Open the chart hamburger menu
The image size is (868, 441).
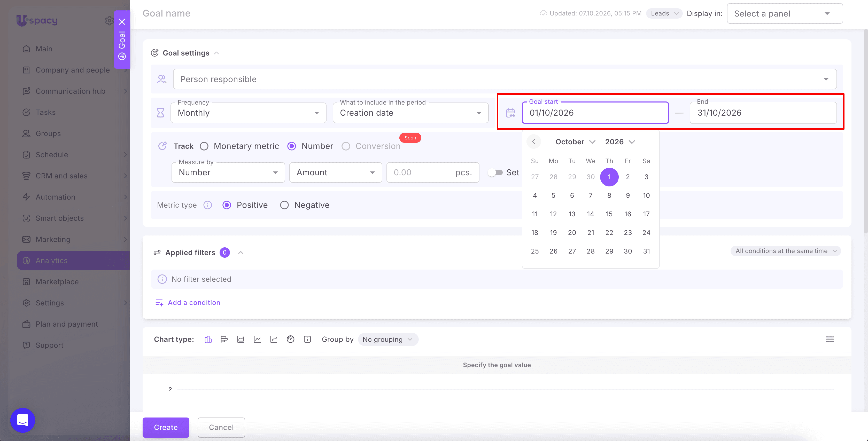coord(830,339)
